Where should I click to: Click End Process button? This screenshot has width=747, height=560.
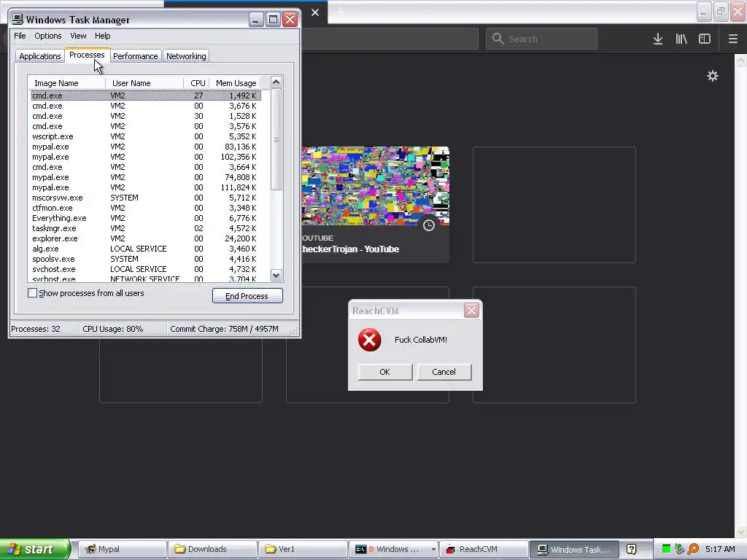pos(247,296)
